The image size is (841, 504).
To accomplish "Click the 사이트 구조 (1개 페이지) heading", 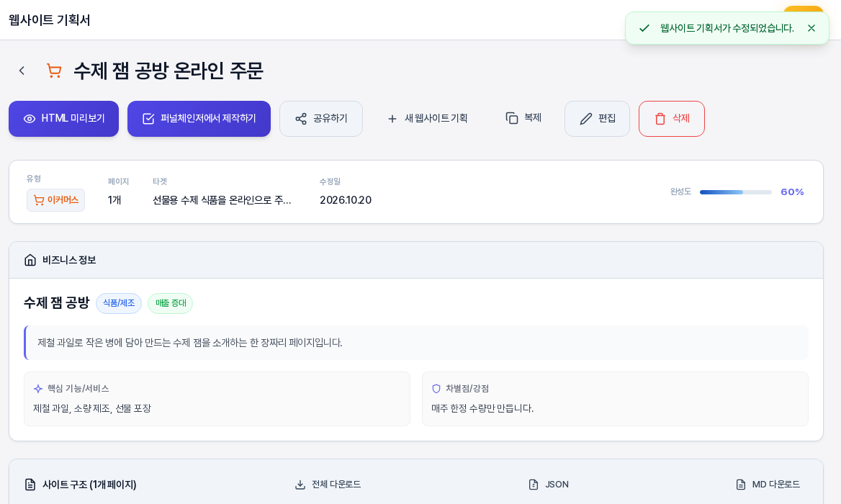I will (x=89, y=485).
